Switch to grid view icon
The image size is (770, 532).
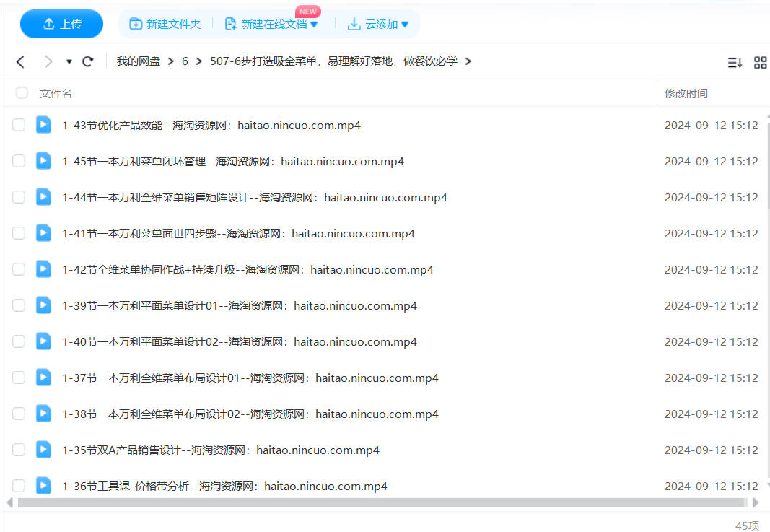760,62
